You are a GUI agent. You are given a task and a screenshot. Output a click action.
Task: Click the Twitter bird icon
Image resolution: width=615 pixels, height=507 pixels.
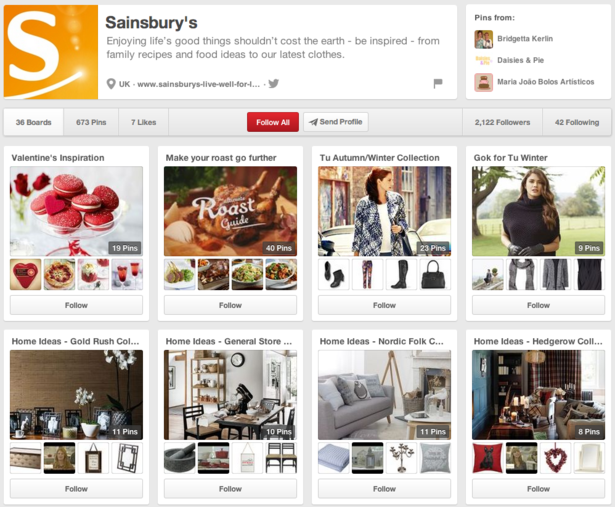[x=273, y=84]
